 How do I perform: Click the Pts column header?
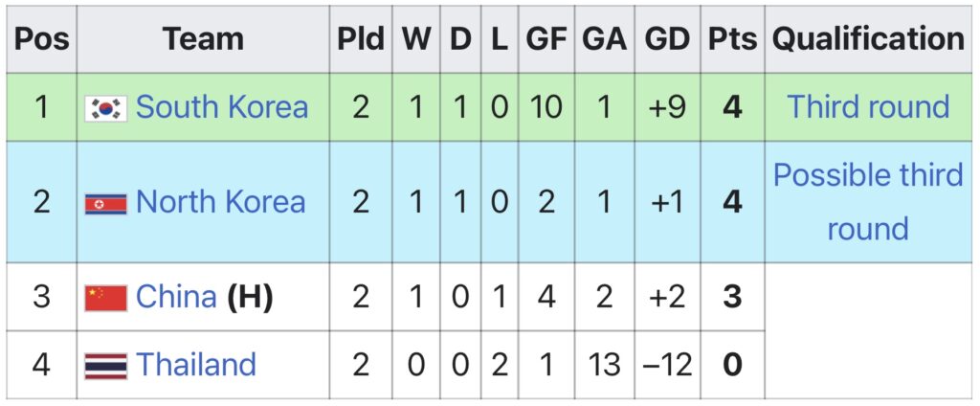[x=732, y=39]
